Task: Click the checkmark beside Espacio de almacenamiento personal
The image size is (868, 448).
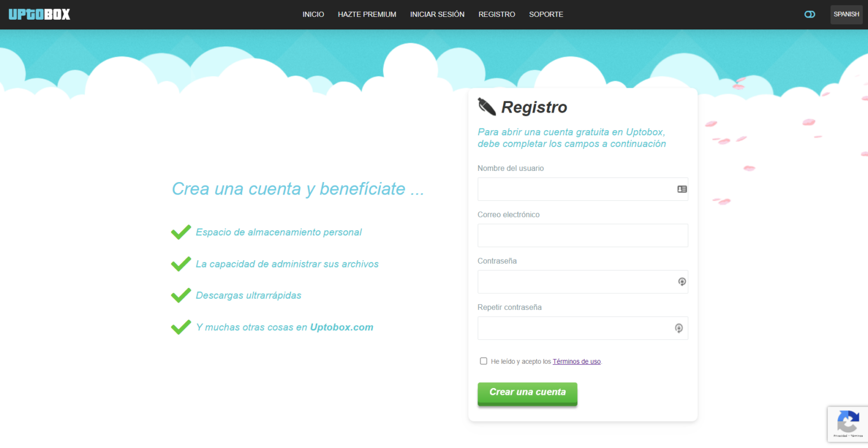Action: [x=180, y=232]
